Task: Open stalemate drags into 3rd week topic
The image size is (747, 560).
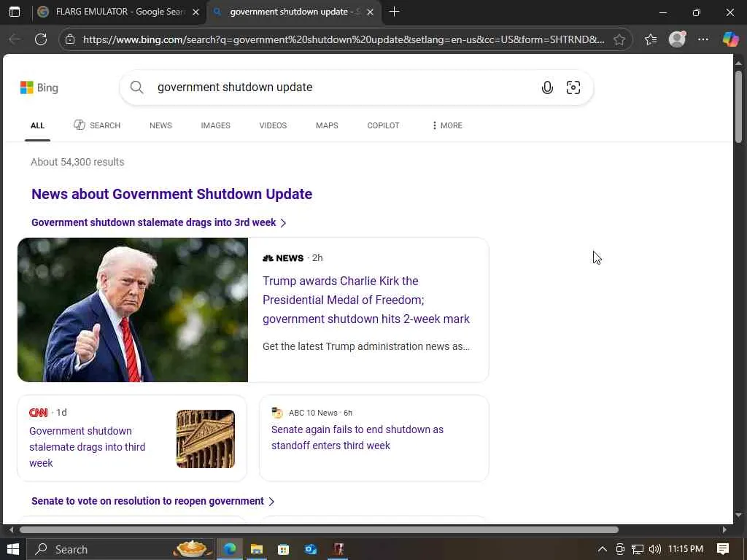Action: [x=158, y=223]
